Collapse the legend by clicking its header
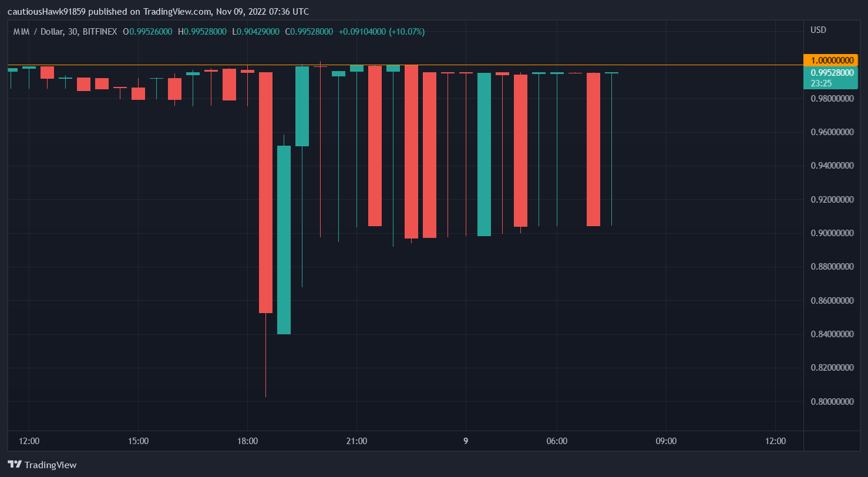The image size is (868, 477). (x=21, y=31)
